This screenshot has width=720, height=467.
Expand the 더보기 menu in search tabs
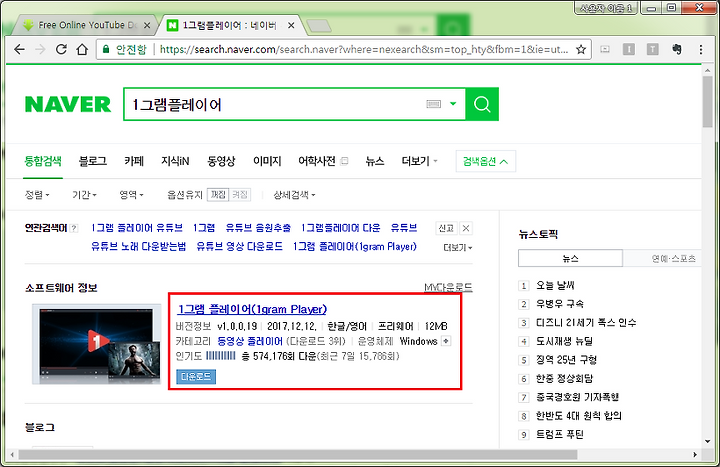click(419, 161)
